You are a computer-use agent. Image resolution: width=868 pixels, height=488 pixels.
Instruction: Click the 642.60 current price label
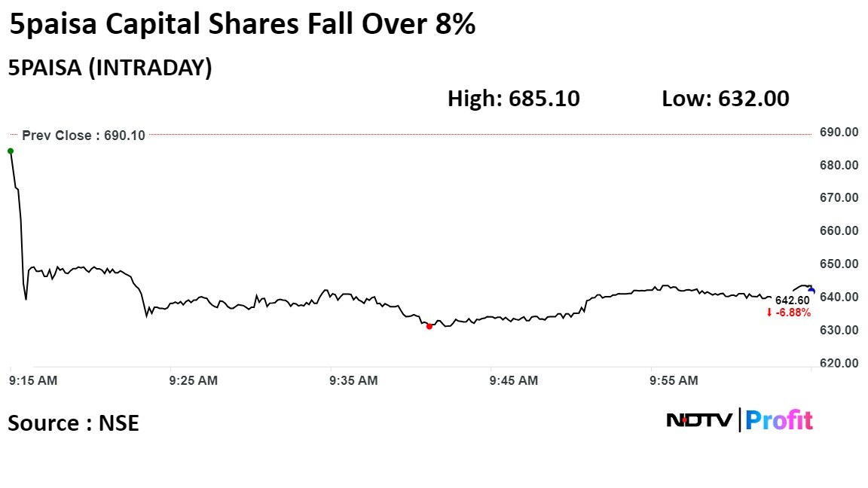point(793,300)
